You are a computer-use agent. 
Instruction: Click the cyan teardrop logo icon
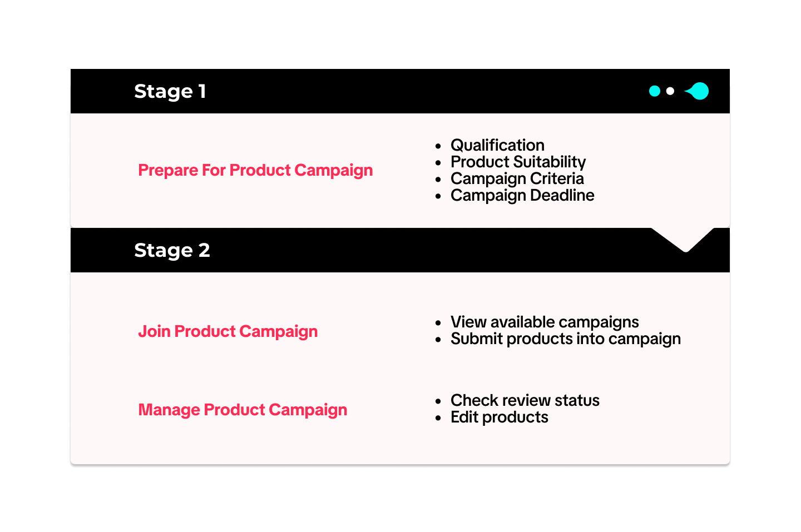(698, 91)
